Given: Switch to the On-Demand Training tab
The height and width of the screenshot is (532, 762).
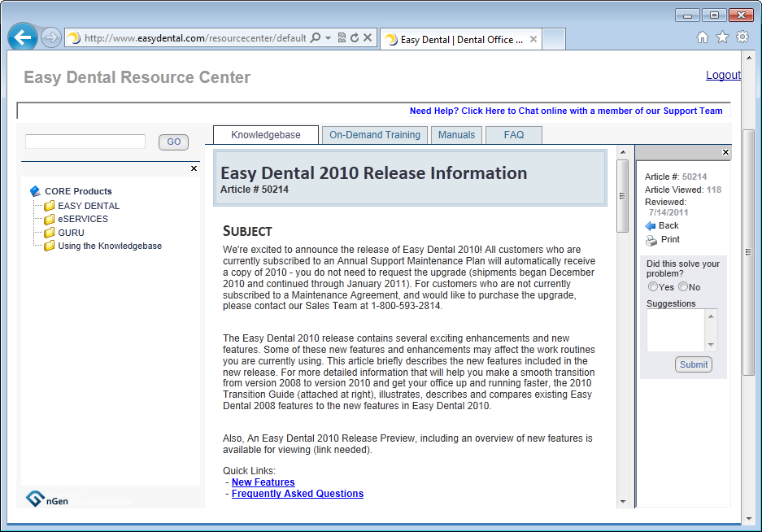Looking at the screenshot, I should point(375,135).
